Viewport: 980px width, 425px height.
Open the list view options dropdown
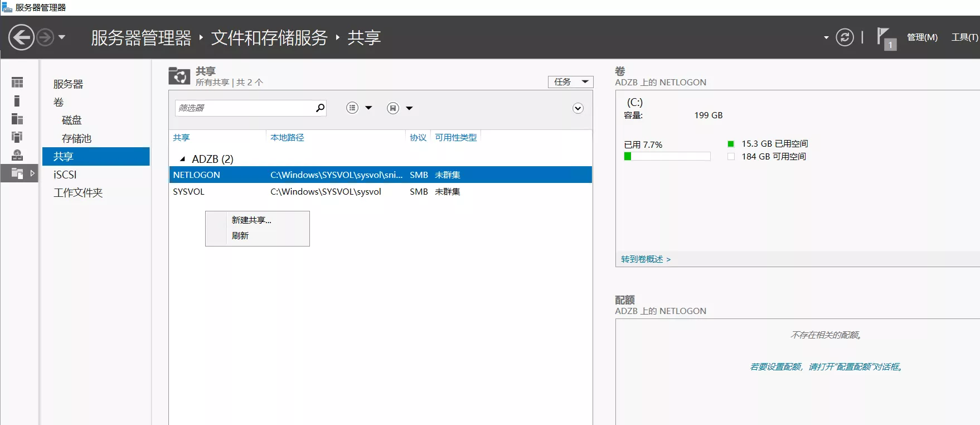pyautogui.click(x=359, y=108)
